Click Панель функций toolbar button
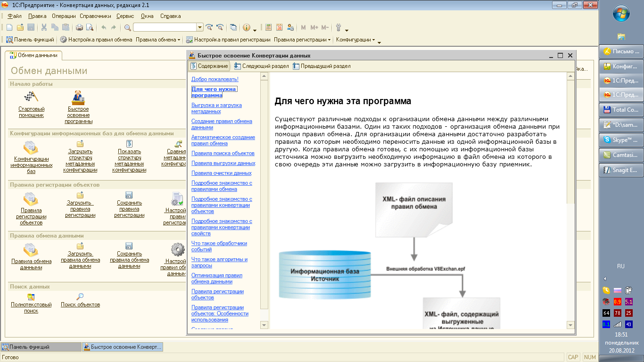The image size is (644, 362). (30, 40)
